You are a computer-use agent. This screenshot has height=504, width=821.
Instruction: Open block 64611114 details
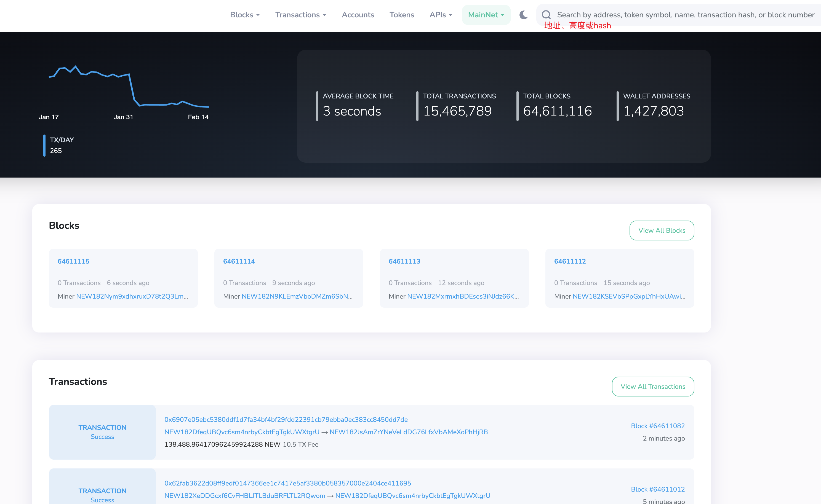click(239, 261)
